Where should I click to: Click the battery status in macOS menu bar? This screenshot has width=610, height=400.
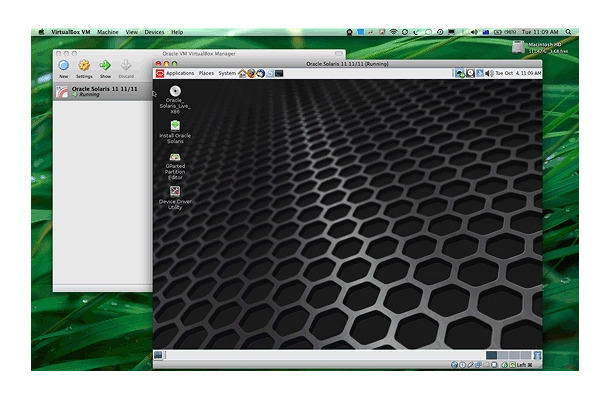505,32
